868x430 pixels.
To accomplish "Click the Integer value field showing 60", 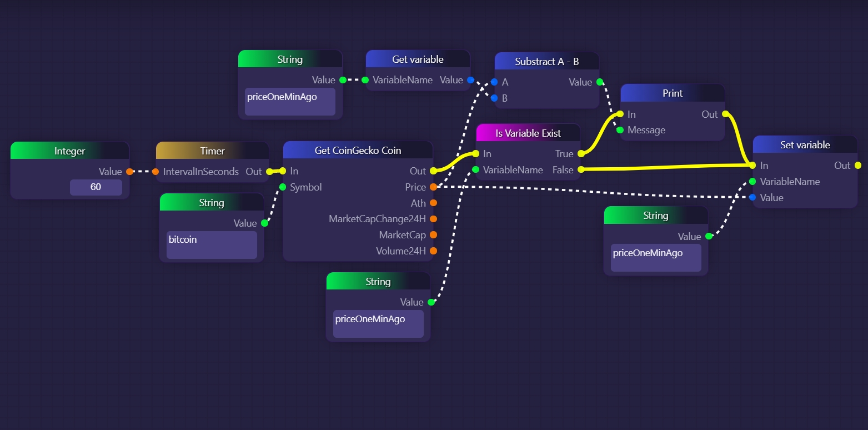I will [96, 187].
